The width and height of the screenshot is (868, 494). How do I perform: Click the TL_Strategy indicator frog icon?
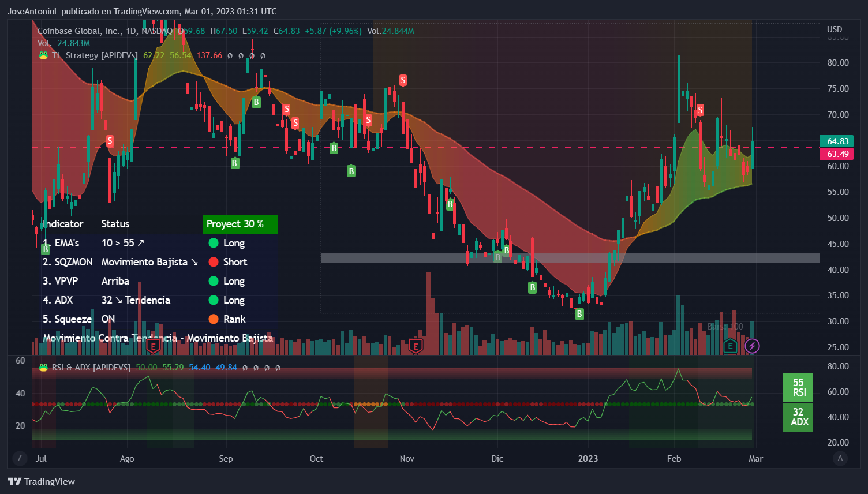[x=43, y=55]
